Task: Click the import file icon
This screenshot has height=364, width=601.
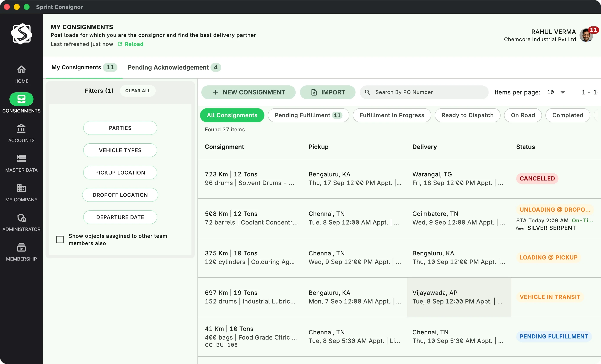Action: click(314, 92)
